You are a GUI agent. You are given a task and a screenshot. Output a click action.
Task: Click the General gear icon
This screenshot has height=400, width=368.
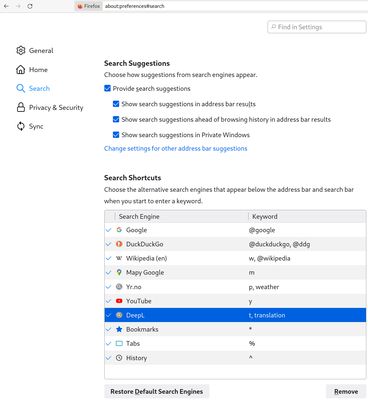click(x=21, y=50)
